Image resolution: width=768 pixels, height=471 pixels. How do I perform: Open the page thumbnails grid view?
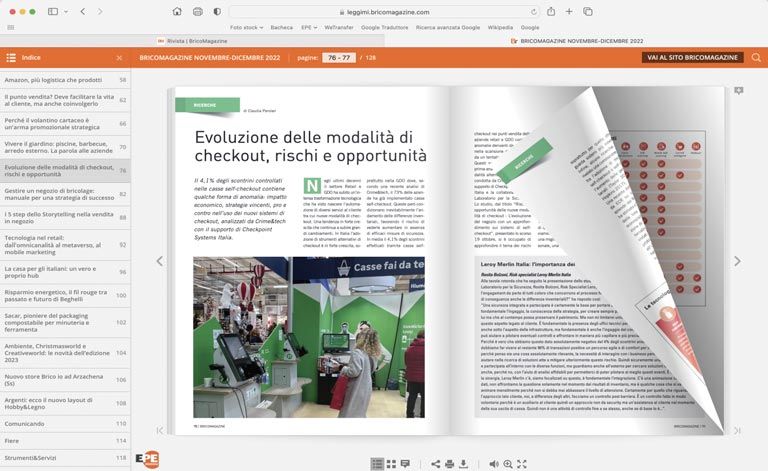pyautogui.click(x=391, y=464)
